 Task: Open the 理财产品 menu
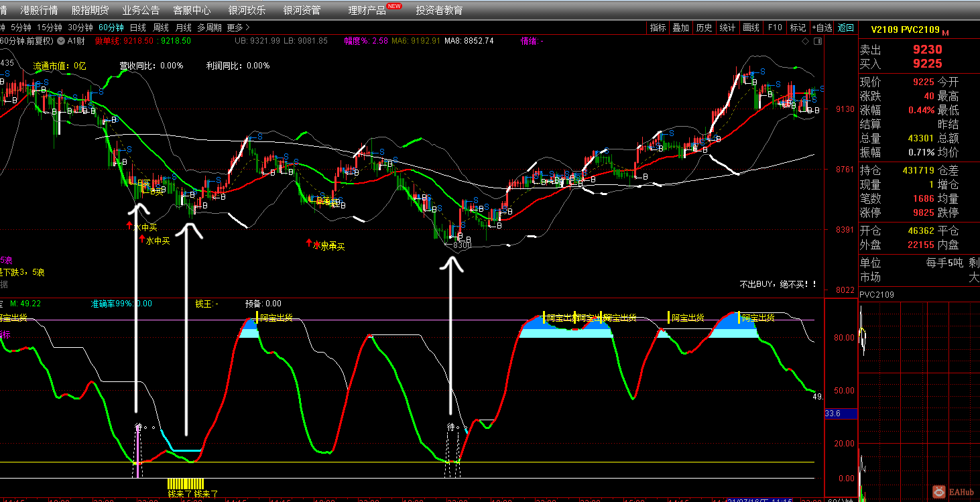click(367, 10)
